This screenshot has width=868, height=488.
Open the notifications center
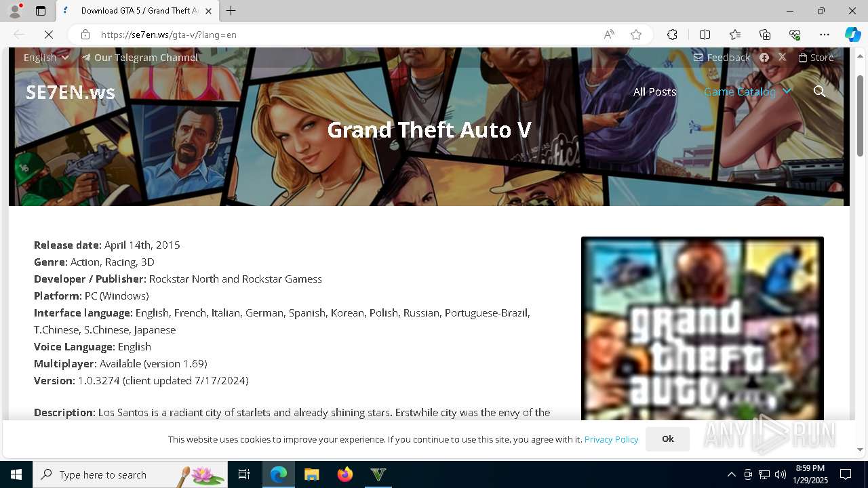[x=846, y=474]
